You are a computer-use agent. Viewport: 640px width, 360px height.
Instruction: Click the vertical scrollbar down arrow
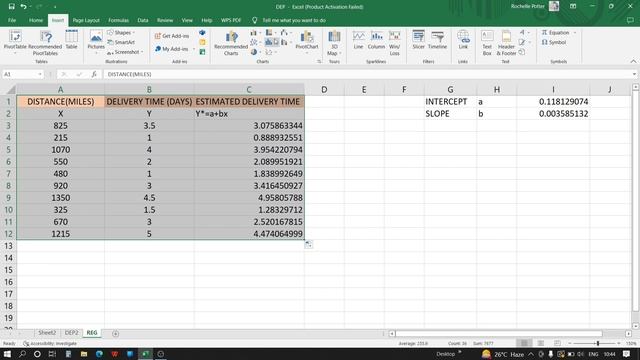click(636, 326)
